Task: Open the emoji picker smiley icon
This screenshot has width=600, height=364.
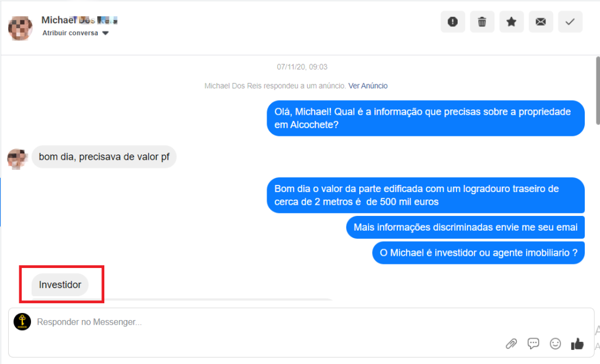Action: click(555, 344)
